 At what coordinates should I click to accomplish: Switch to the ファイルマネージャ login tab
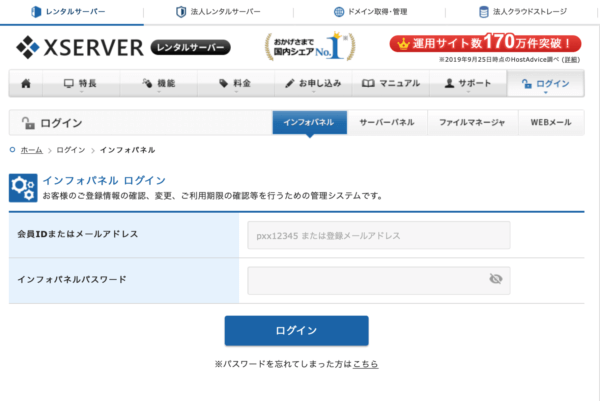pos(472,122)
